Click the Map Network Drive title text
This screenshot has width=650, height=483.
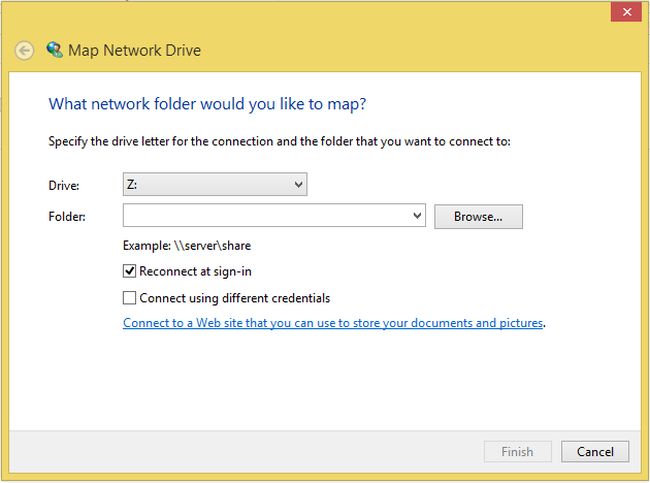[x=134, y=51]
